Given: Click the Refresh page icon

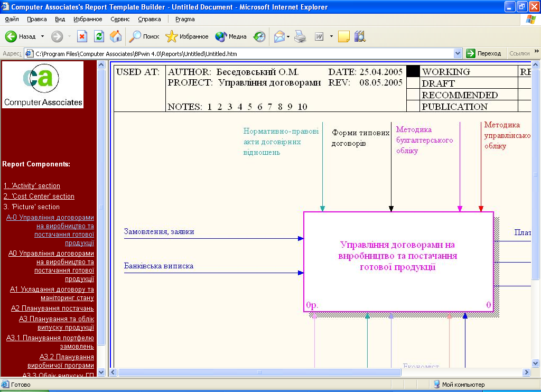Looking at the screenshot, I should click(x=99, y=36).
